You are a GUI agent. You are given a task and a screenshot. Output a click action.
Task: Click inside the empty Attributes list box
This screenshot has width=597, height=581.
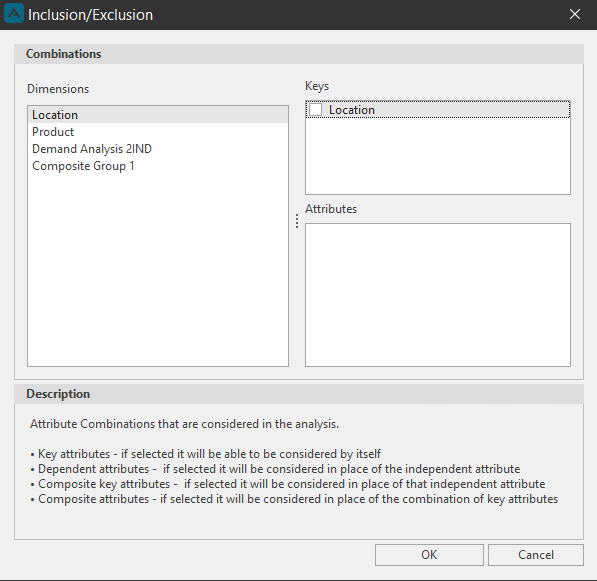tap(438, 295)
